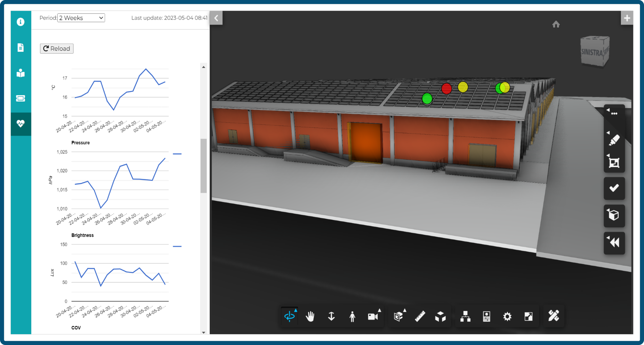The image size is (644, 345).
Task: Toggle the checkmark button on right panel
Action: point(614,188)
